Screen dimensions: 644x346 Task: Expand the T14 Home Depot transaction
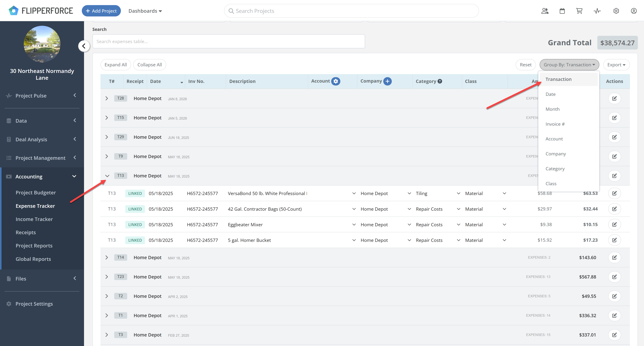click(107, 258)
